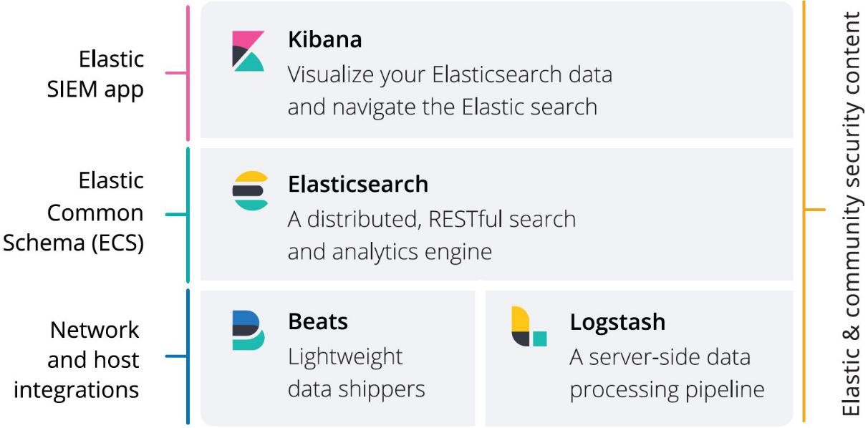Click "A server-side data processing pipeline" text
Image resolution: width=868 pixels, height=428 pixels.
(x=666, y=373)
